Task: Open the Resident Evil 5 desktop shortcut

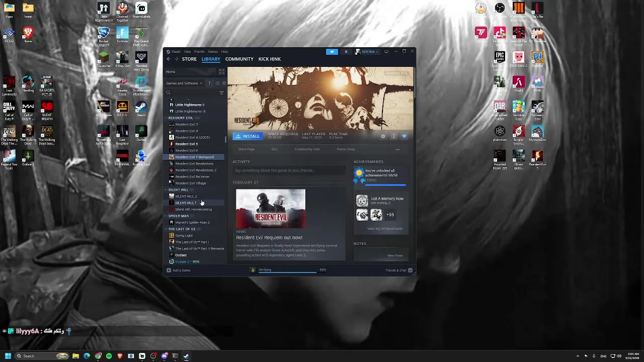Action: coord(537,159)
